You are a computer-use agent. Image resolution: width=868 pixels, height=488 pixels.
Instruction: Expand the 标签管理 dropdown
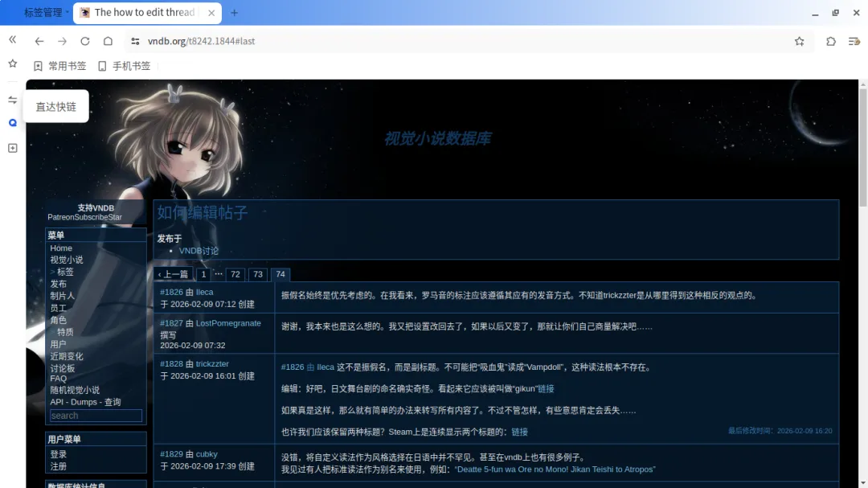(47, 12)
